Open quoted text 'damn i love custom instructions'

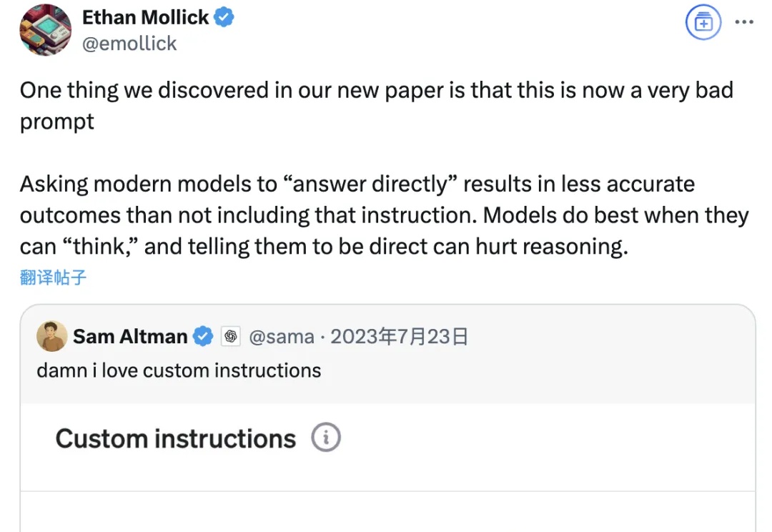pyautogui.click(x=179, y=370)
